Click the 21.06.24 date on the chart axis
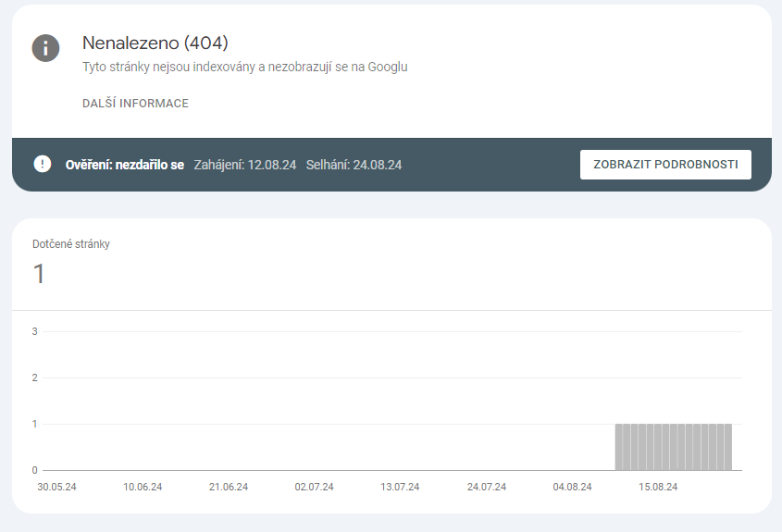 click(x=229, y=487)
